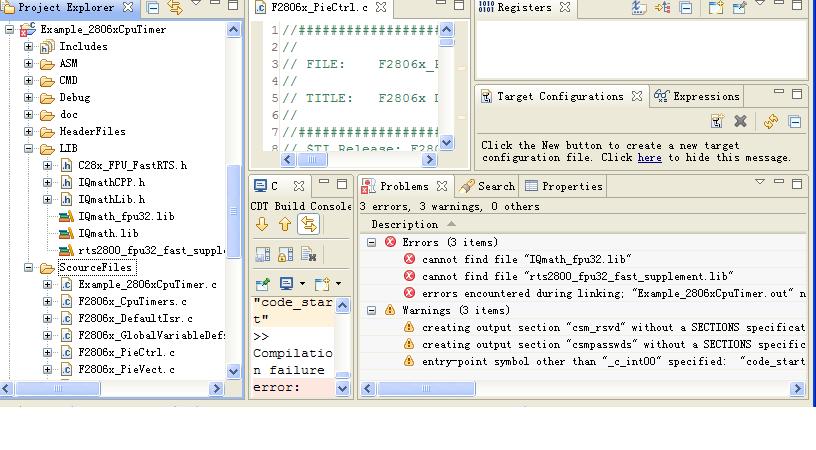Open dropdown arrow next to Display Selected Console
This screenshot has height=450, width=816.
[x=302, y=284]
